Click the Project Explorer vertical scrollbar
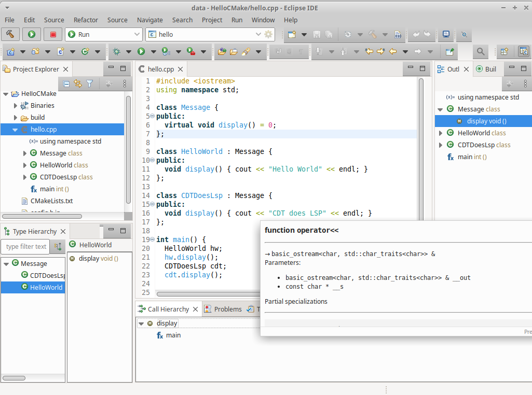532x395 pixels. 128,150
